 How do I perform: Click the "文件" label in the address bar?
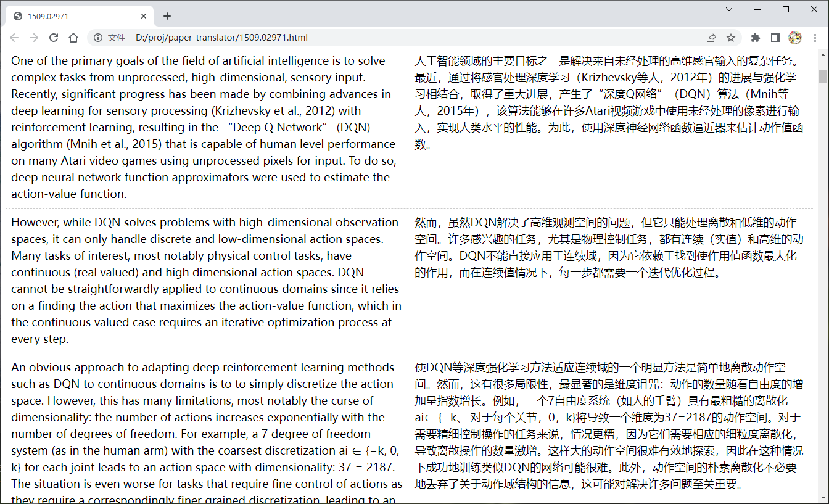coord(117,38)
